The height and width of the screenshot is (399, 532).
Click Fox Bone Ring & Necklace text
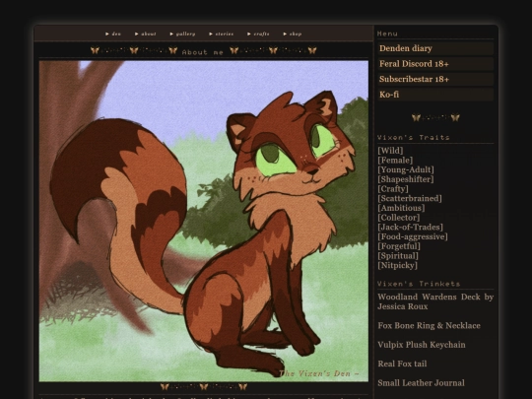tap(430, 326)
